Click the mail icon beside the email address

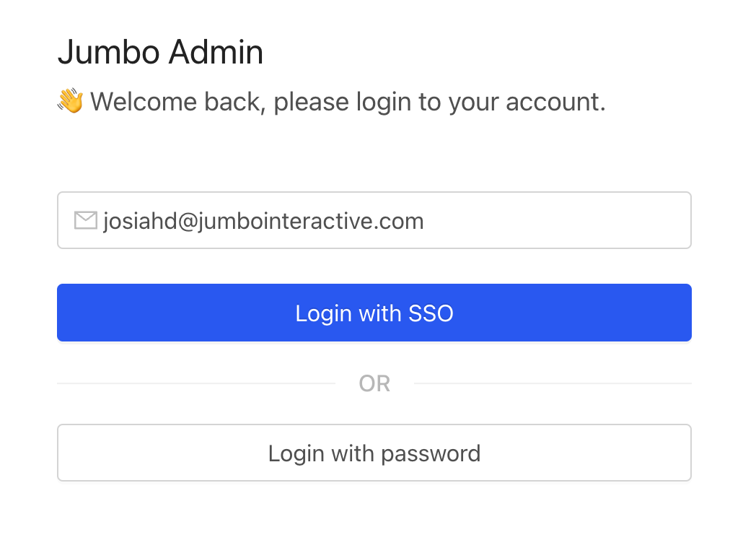(86, 220)
